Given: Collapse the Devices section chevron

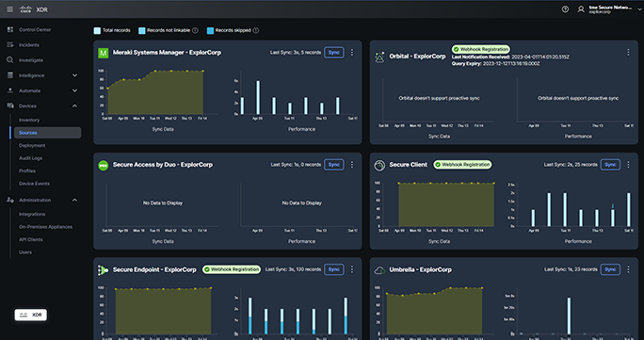Looking at the screenshot, I should (x=74, y=105).
